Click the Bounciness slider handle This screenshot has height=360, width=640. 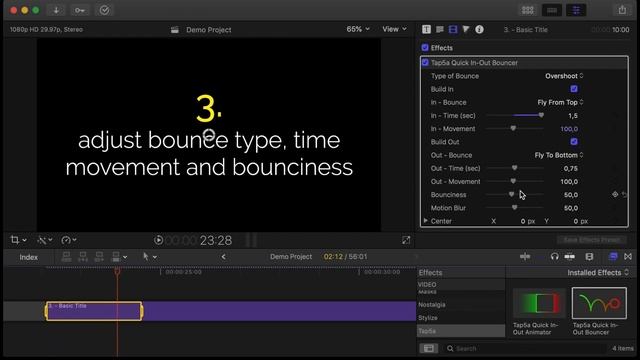point(511,194)
